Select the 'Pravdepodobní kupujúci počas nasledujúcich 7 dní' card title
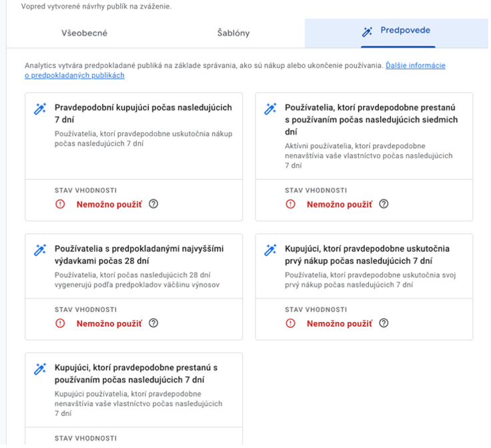The width and height of the screenshot is (491, 448). 143,113
